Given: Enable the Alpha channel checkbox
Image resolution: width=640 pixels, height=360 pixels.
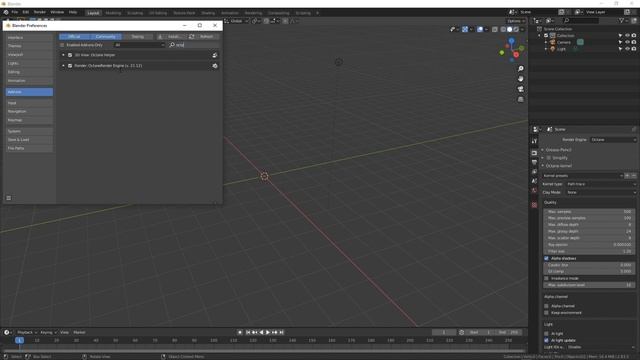Looking at the screenshot, I should (547, 306).
